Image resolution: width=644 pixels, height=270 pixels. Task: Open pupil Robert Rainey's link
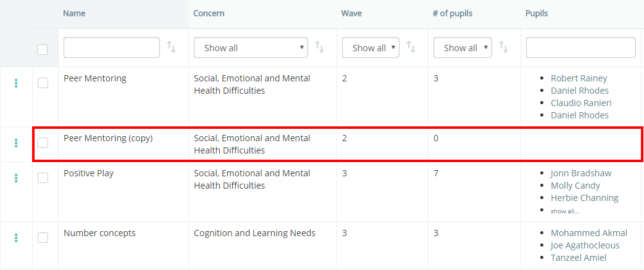click(x=579, y=78)
